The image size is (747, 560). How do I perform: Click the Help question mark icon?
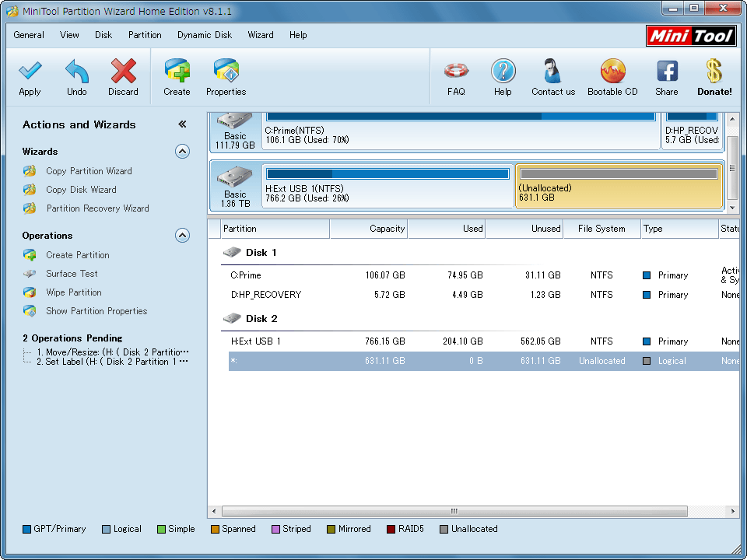503,71
